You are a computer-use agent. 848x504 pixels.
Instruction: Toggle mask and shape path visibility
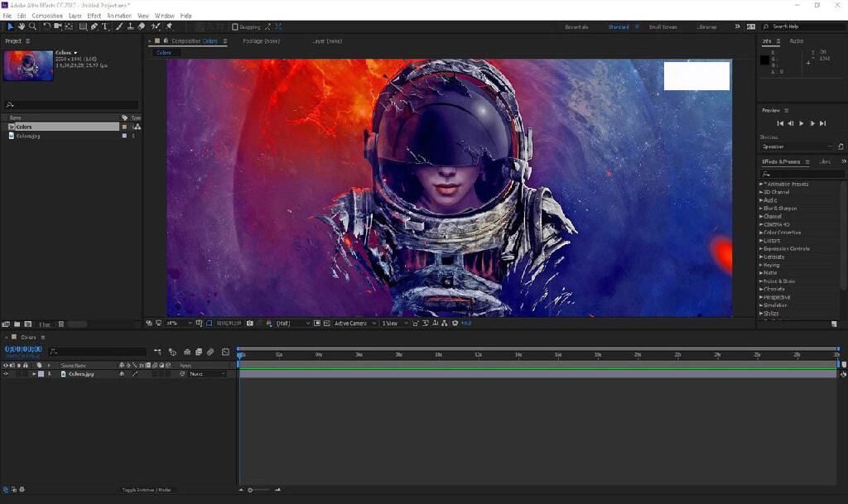209,323
